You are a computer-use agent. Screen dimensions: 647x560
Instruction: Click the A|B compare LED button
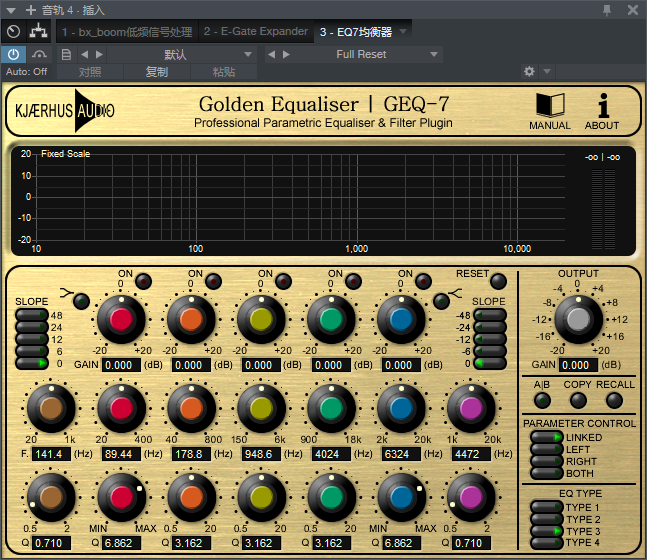542,400
